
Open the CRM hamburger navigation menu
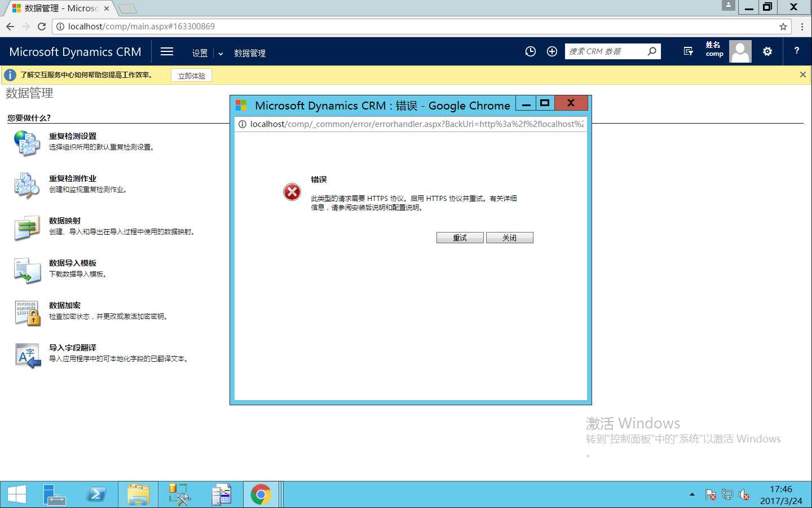pyautogui.click(x=167, y=51)
